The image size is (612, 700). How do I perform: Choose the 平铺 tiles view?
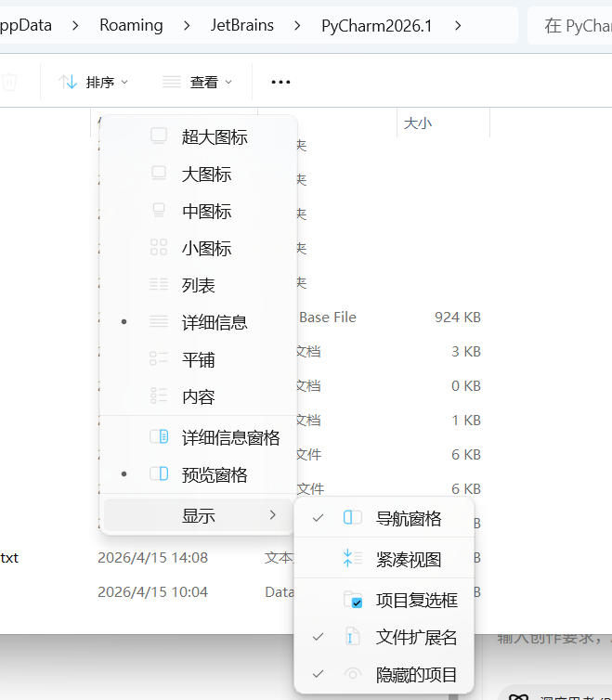(199, 359)
